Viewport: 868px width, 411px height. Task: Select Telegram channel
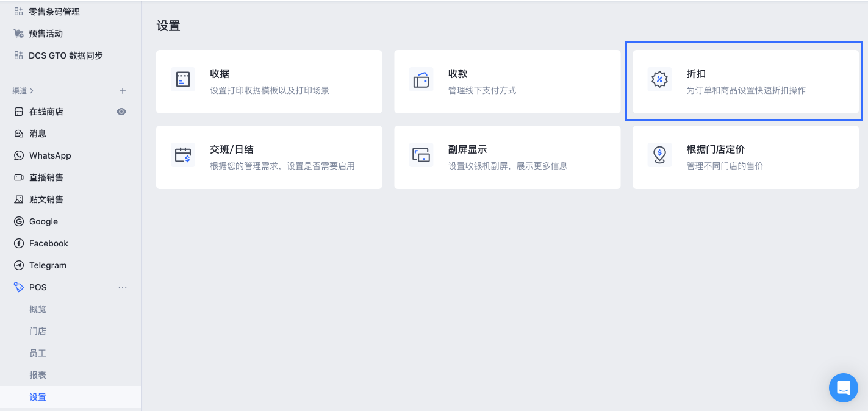coord(48,265)
